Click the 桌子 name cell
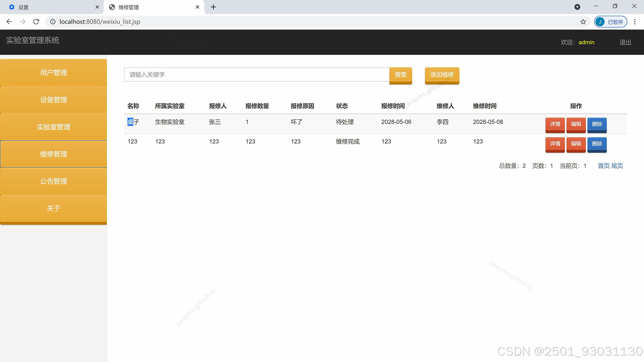Viewport: 644px width, 362px height. click(x=133, y=122)
